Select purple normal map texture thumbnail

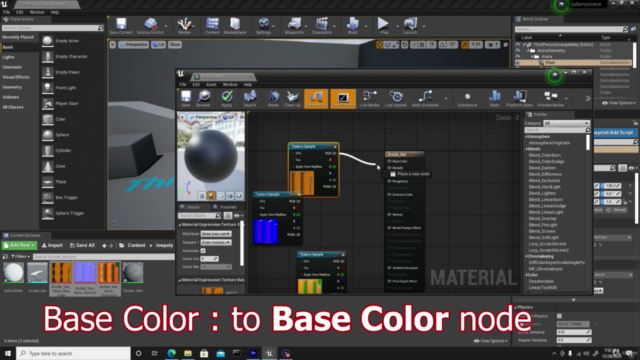click(84, 273)
